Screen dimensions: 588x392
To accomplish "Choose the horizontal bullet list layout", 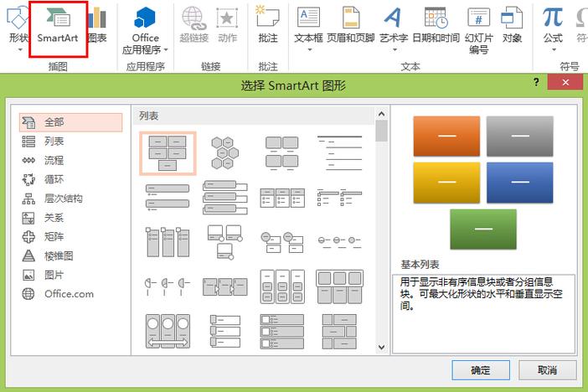I will tap(282, 198).
